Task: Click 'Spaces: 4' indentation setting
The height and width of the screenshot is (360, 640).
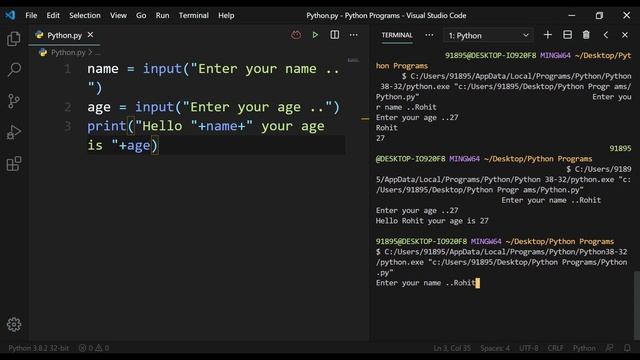Action: (495, 348)
